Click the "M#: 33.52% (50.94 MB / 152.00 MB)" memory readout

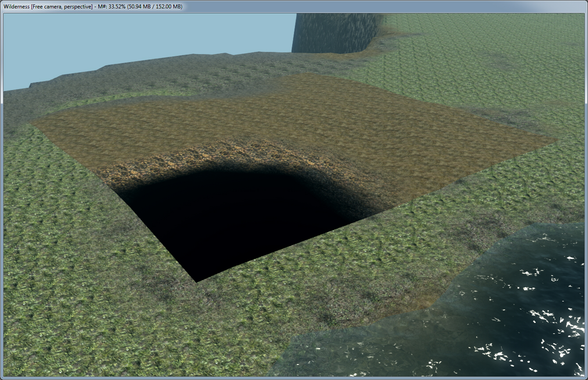(140, 7)
